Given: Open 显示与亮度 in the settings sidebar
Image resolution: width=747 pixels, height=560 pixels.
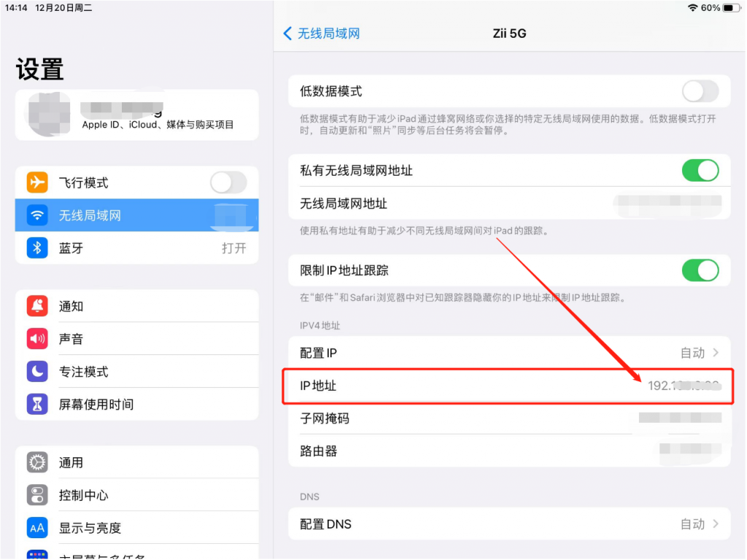Looking at the screenshot, I should [136, 528].
